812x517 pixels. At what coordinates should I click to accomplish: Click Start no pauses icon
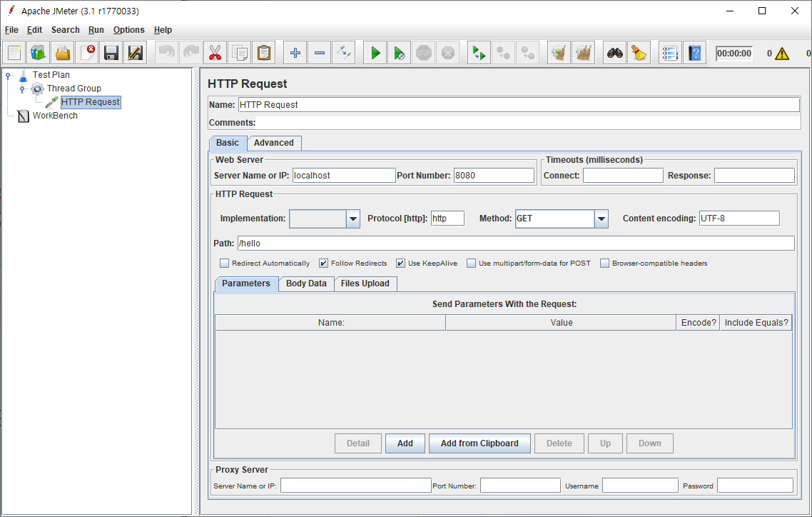pos(400,53)
